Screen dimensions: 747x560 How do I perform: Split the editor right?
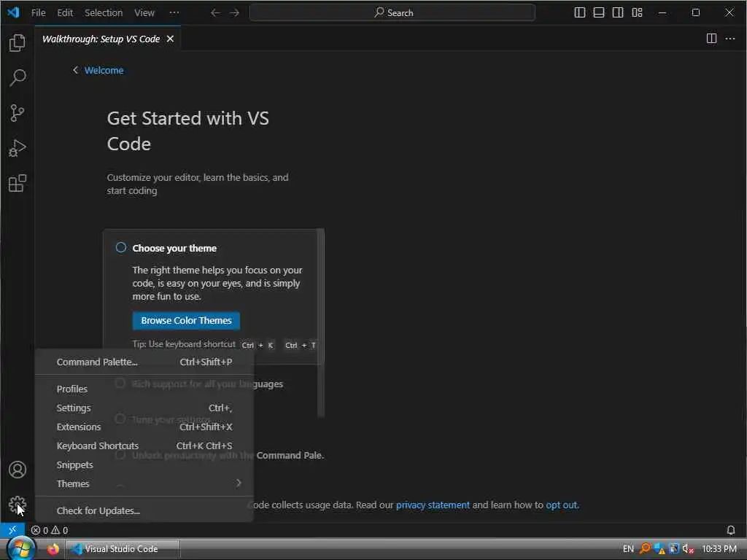[711, 39]
